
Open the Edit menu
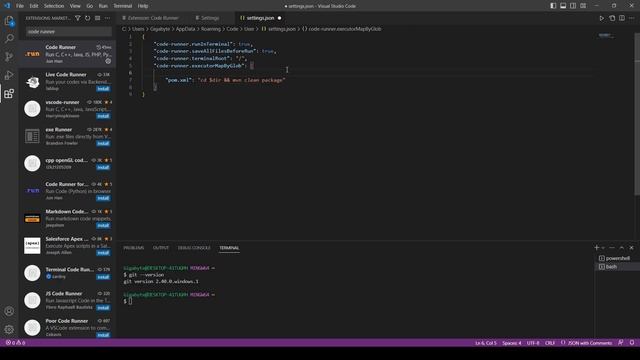coord(34,6)
